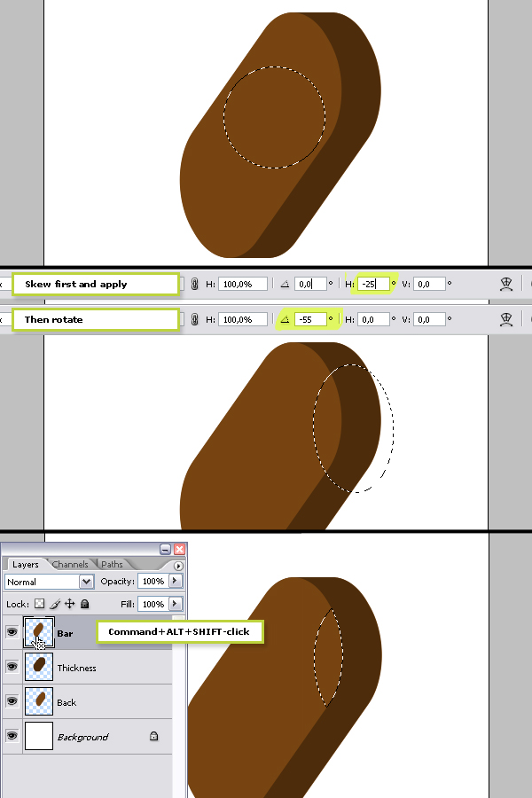The height and width of the screenshot is (798, 532).
Task: Minimize the Layers palette
Action: (165, 549)
